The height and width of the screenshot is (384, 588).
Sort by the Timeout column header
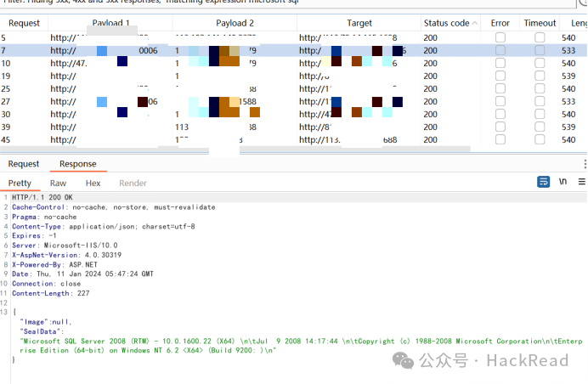540,23
